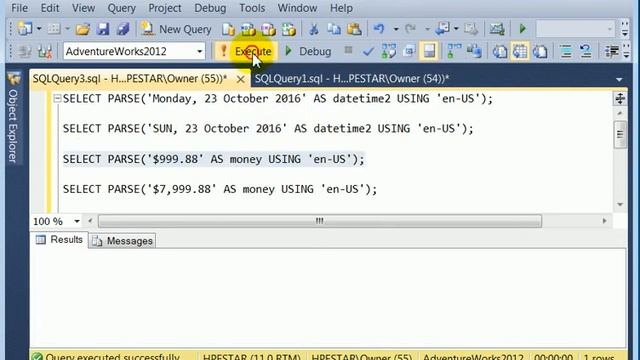Cut selection with the scissors icon
Screen dimensions: 640x360
(x=314, y=29)
